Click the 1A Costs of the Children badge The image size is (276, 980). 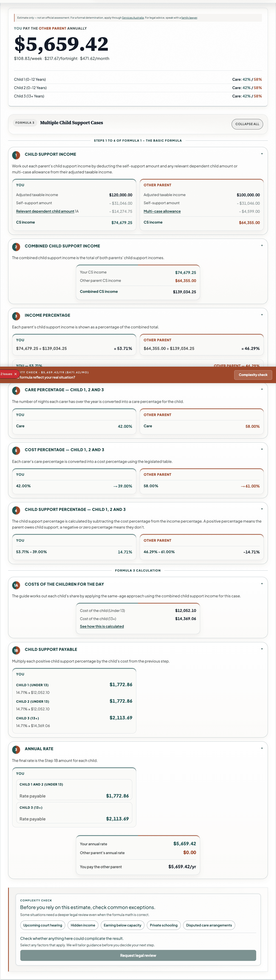[x=16, y=585]
